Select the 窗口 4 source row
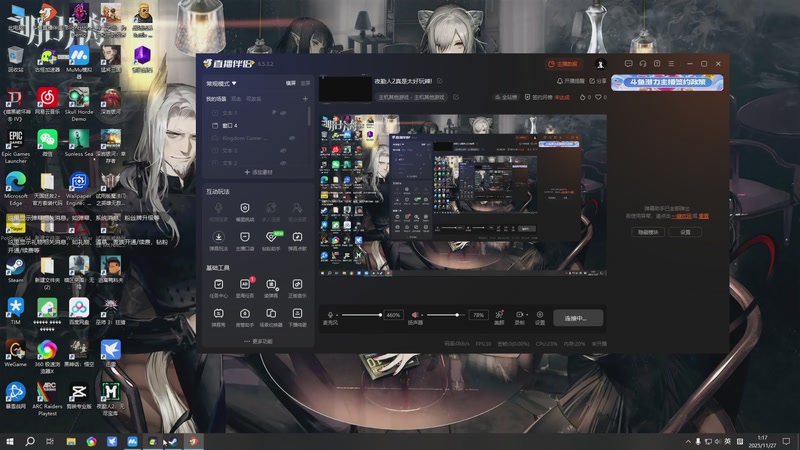The height and width of the screenshot is (450, 800). point(257,126)
